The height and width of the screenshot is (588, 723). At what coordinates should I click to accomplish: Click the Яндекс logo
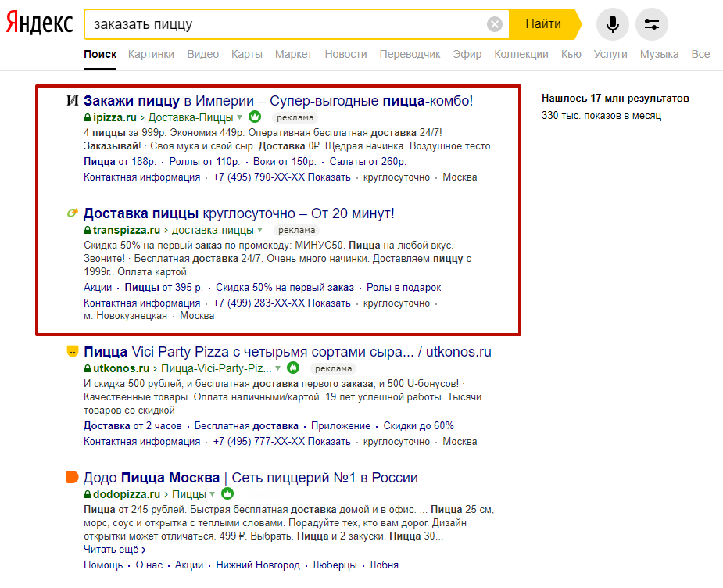[x=40, y=23]
